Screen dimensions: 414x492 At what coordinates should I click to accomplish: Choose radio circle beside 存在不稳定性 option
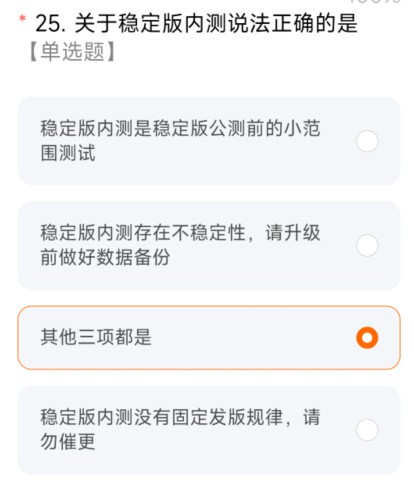tap(367, 245)
